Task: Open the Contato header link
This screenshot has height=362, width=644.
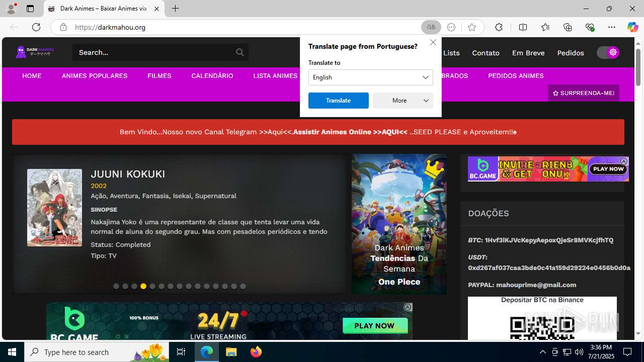Action: (x=486, y=53)
